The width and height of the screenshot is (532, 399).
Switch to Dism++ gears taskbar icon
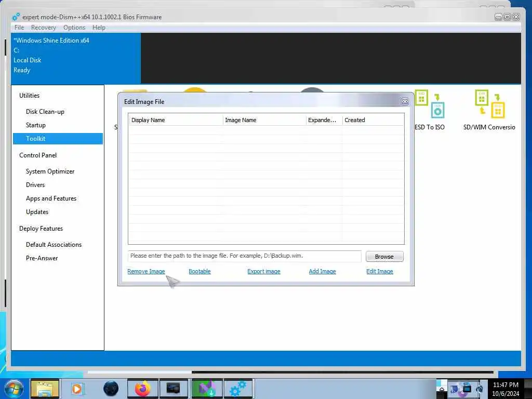pos(238,389)
